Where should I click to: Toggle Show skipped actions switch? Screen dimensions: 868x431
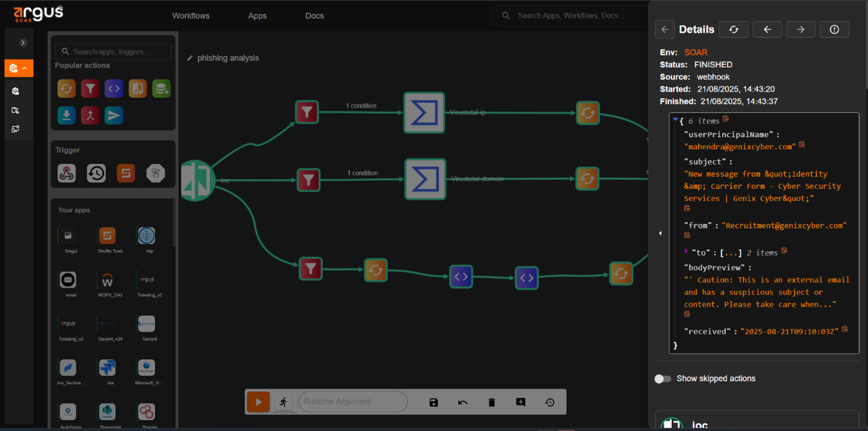663,379
